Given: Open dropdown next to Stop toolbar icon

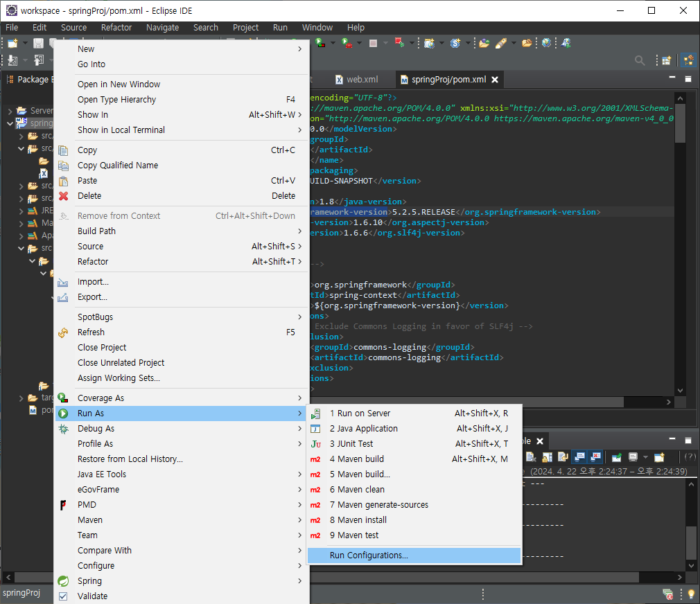Looking at the screenshot, I should [x=386, y=43].
